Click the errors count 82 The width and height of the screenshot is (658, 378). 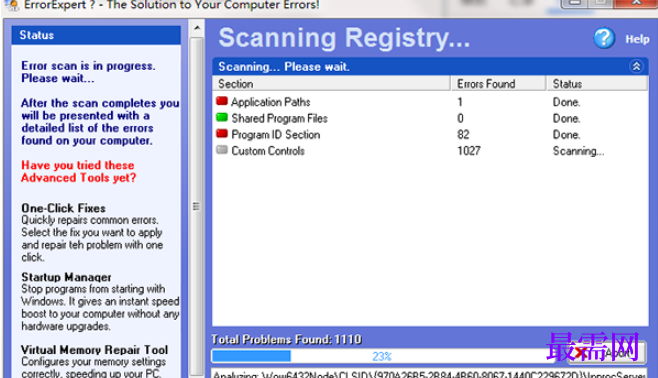pos(463,135)
